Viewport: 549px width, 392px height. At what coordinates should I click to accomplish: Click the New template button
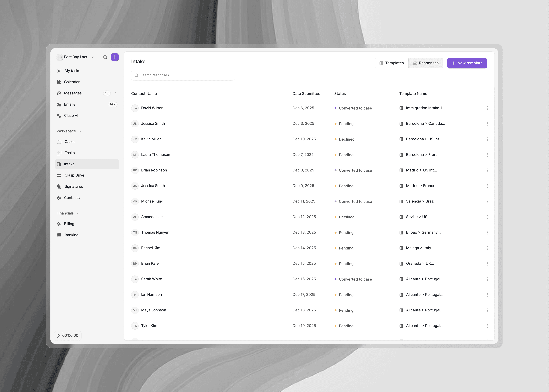tap(467, 63)
